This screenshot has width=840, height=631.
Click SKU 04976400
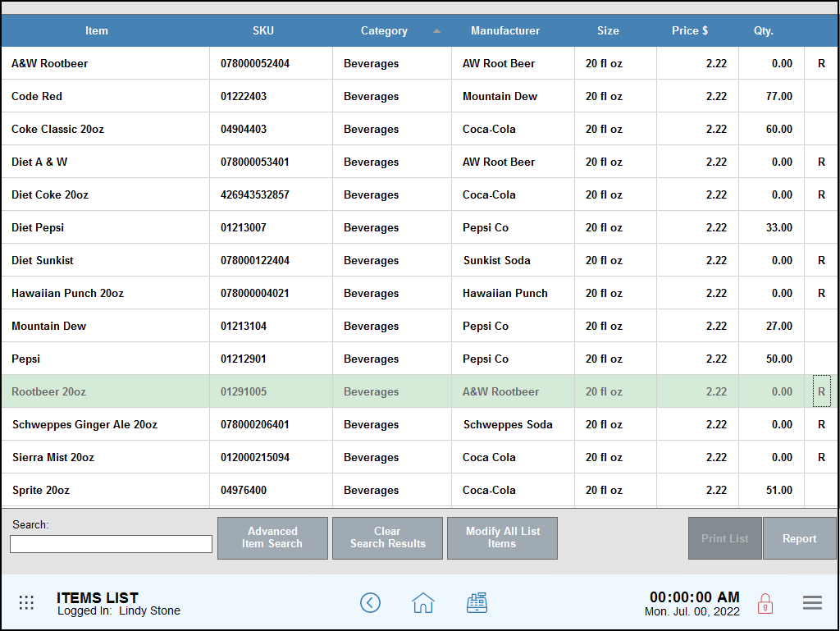click(x=244, y=490)
